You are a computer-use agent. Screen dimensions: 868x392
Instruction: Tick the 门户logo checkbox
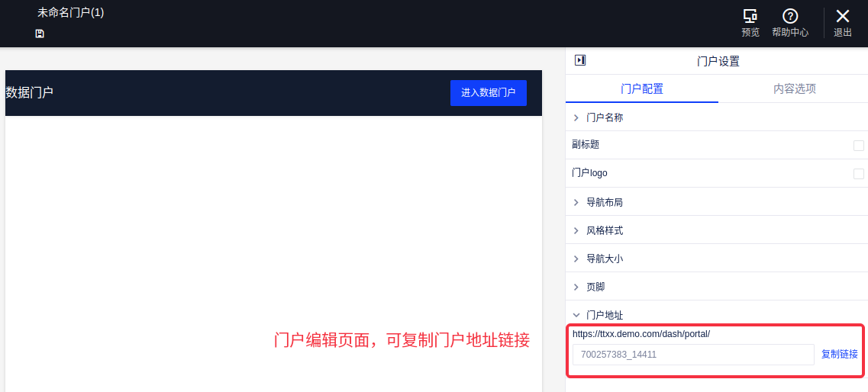[x=859, y=174]
